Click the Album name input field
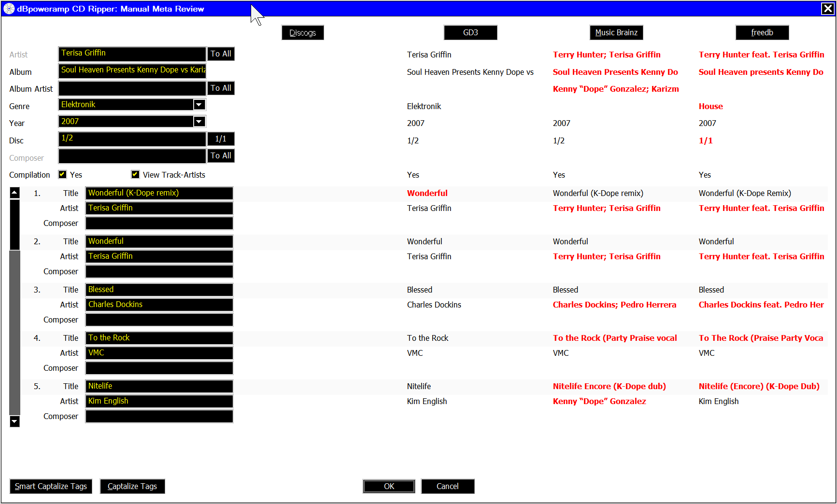Image resolution: width=837 pixels, height=504 pixels. (x=132, y=70)
